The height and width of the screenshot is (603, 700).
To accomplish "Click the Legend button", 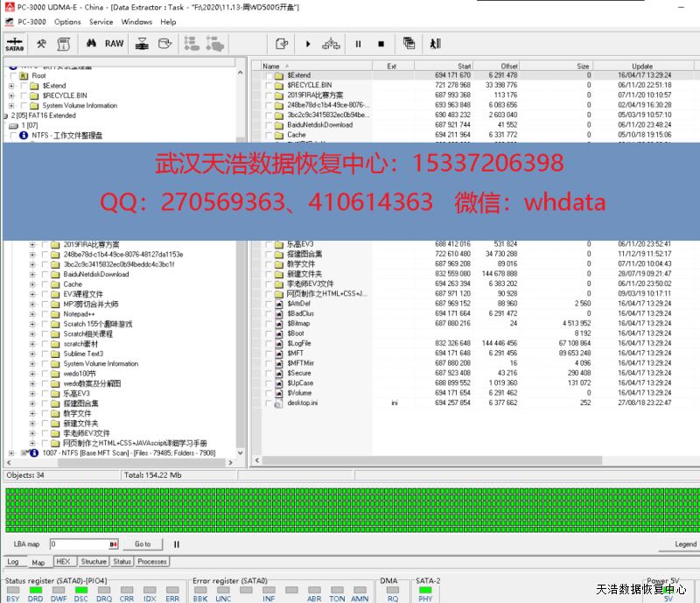I will 685,544.
